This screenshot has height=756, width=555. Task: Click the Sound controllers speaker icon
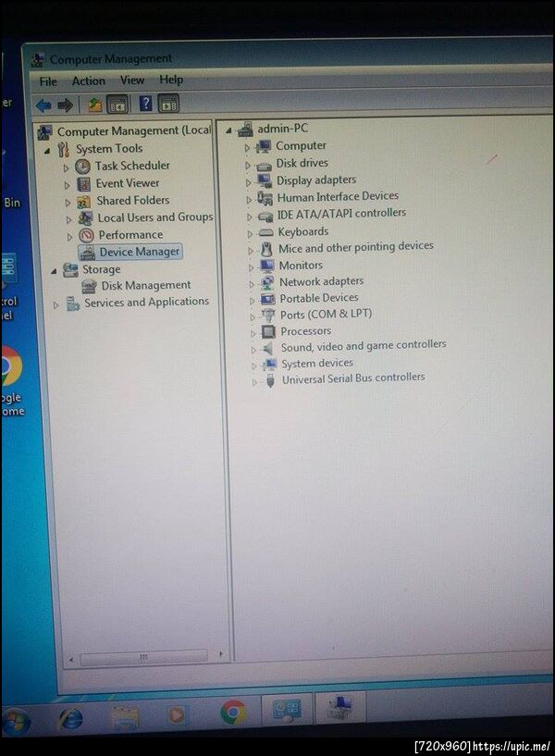(x=268, y=348)
